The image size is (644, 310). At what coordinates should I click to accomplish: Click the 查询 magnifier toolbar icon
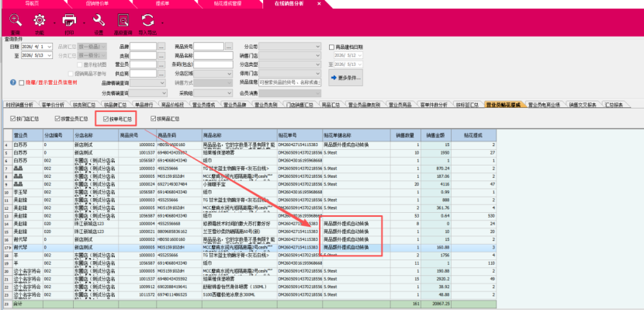coord(16,19)
